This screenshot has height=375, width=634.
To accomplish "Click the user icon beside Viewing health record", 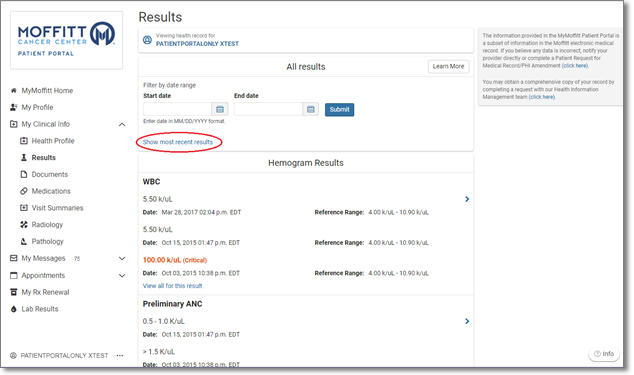I will (147, 40).
